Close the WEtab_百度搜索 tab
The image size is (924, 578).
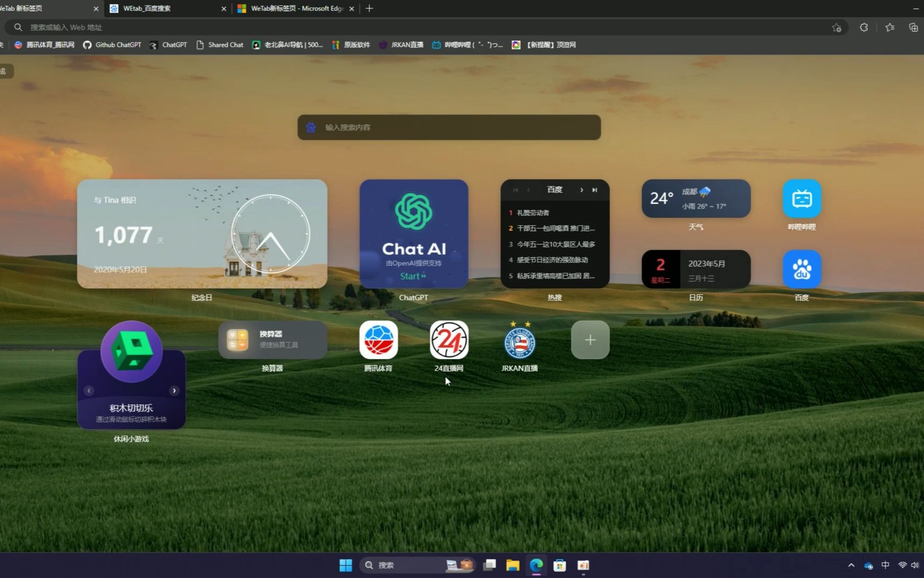point(224,9)
